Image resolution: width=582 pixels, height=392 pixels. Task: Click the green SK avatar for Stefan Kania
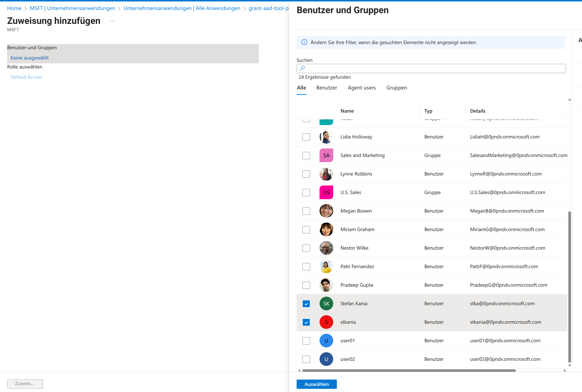click(326, 303)
